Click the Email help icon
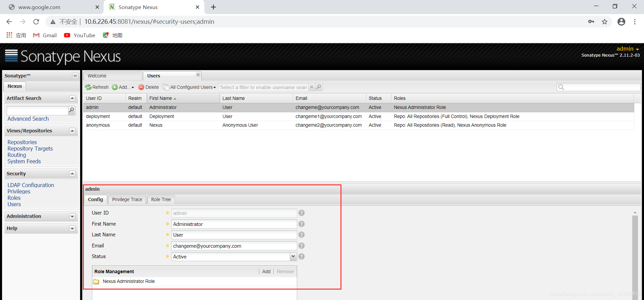Image resolution: width=644 pixels, height=300 pixels. [302, 246]
